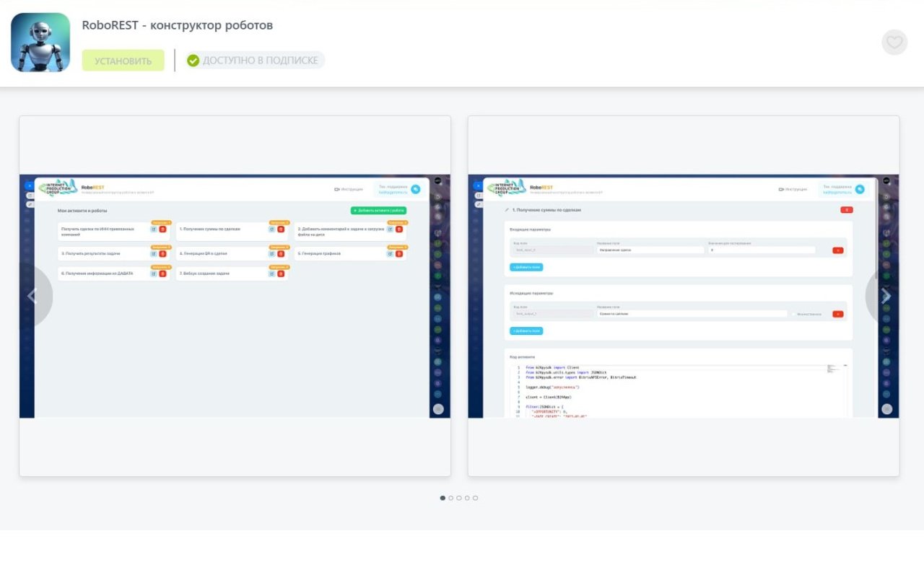Add app to favorites with heart icon
Screen dimensions: 924x570
point(894,43)
